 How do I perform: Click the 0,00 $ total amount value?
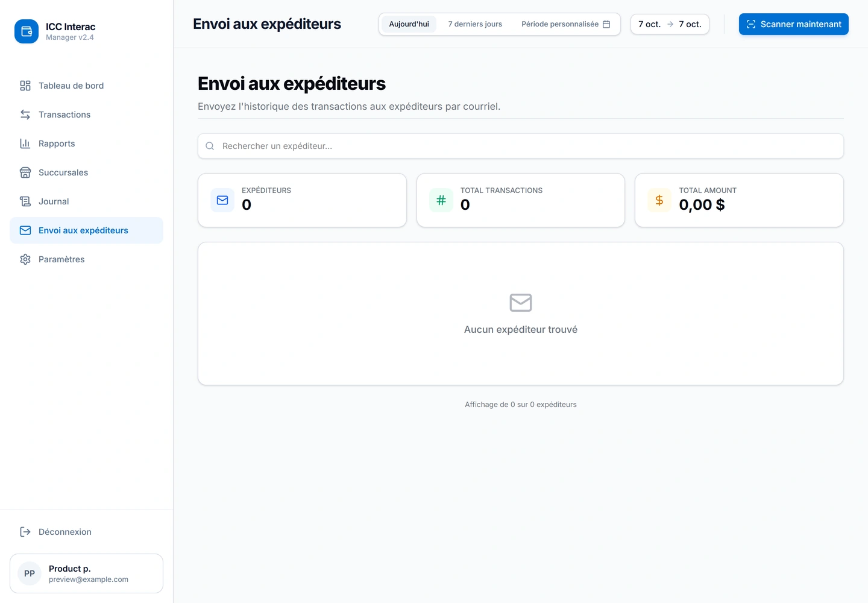[702, 205]
